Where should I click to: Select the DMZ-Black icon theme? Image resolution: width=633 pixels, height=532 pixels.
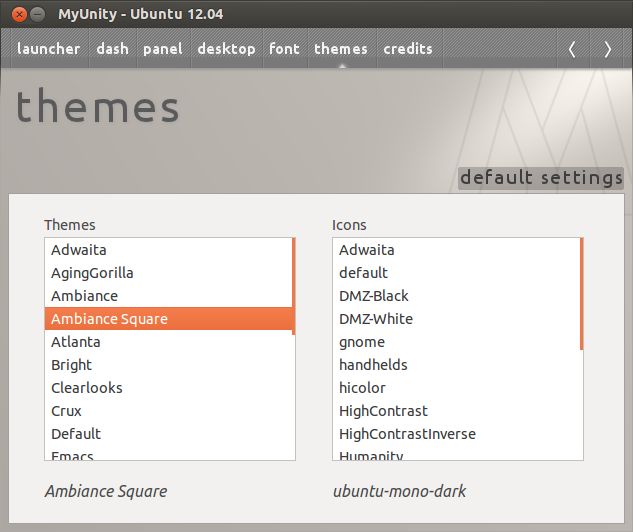[x=456, y=296]
